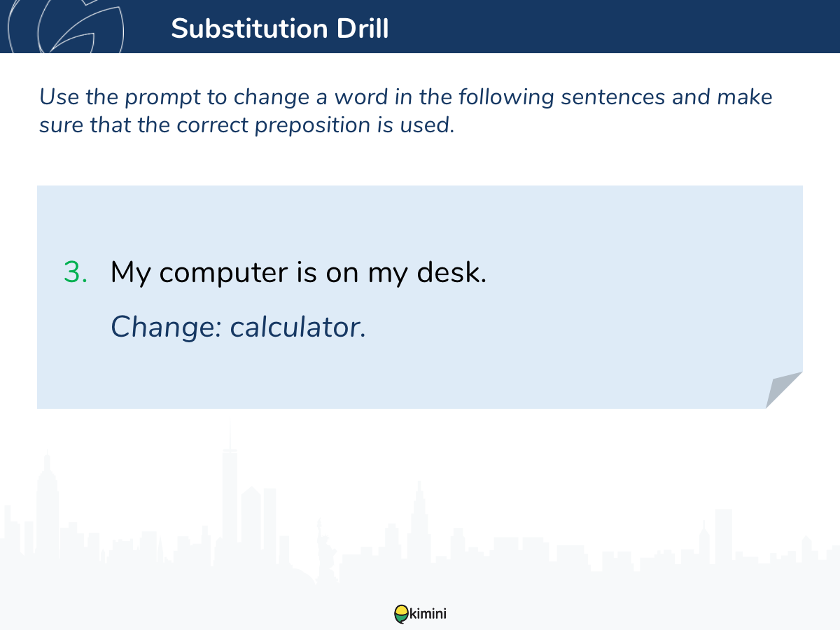Click the folded page-curl corner of the card
The height and width of the screenshot is (630, 840).
783,389
